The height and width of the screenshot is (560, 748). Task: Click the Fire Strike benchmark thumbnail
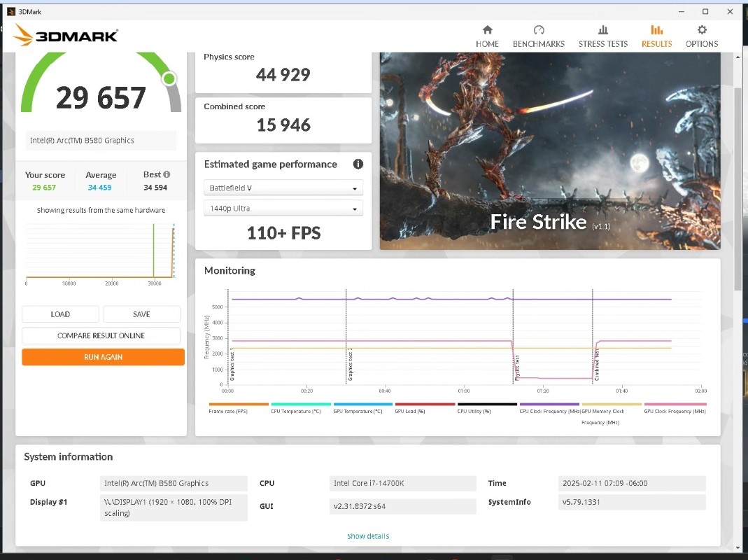(549, 150)
